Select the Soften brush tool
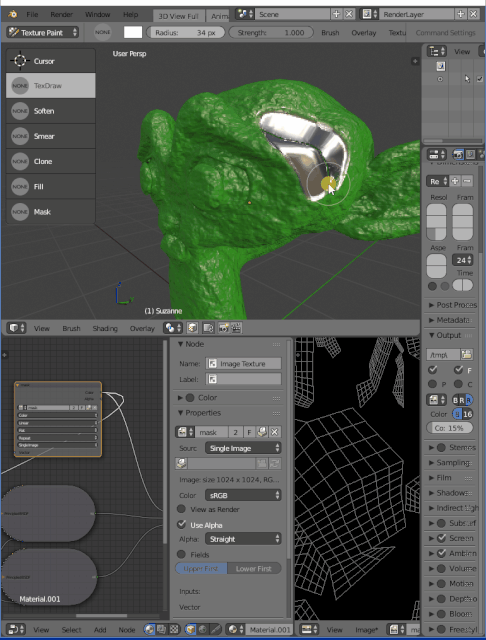The image size is (486, 640). tap(51, 111)
